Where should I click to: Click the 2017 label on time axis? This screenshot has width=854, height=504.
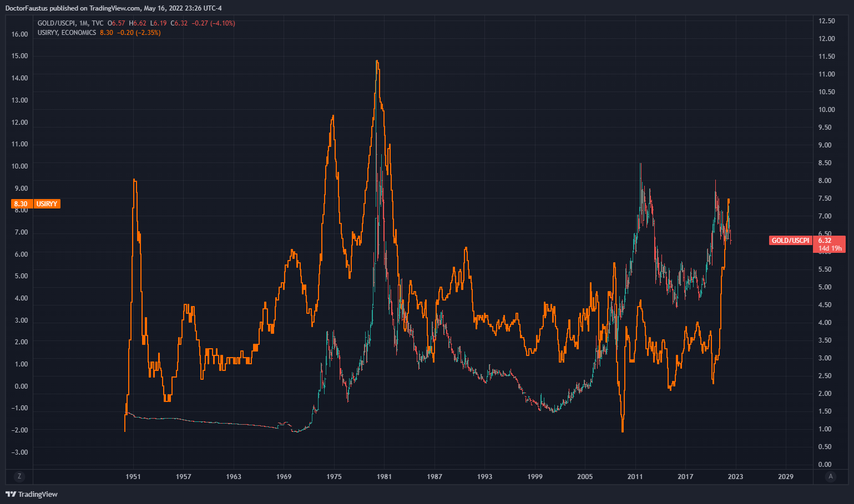click(x=685, y=476)
